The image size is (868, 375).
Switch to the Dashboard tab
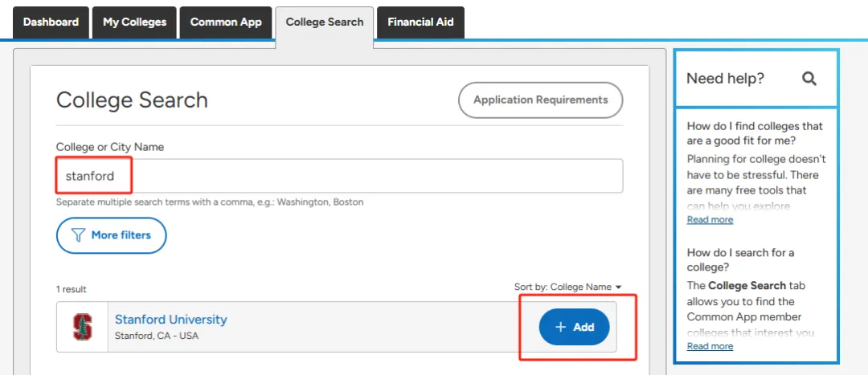point(51,22)
